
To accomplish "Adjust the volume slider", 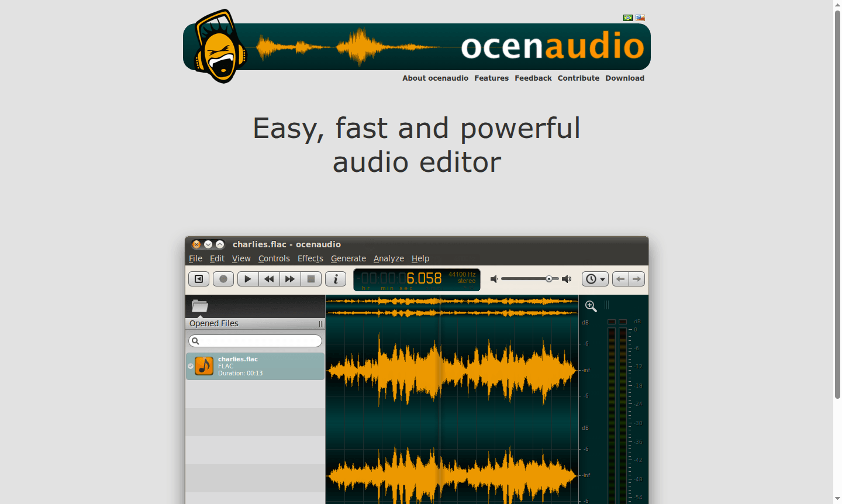I will 550,279.
